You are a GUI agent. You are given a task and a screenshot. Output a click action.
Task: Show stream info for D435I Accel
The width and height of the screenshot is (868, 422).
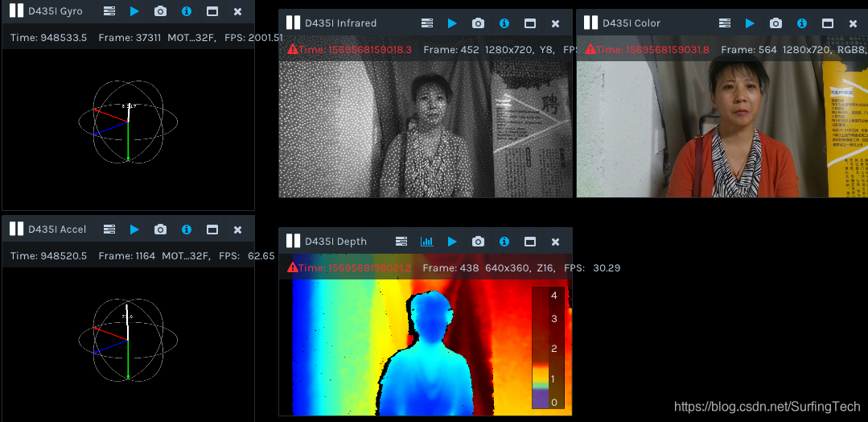(187, 229)
